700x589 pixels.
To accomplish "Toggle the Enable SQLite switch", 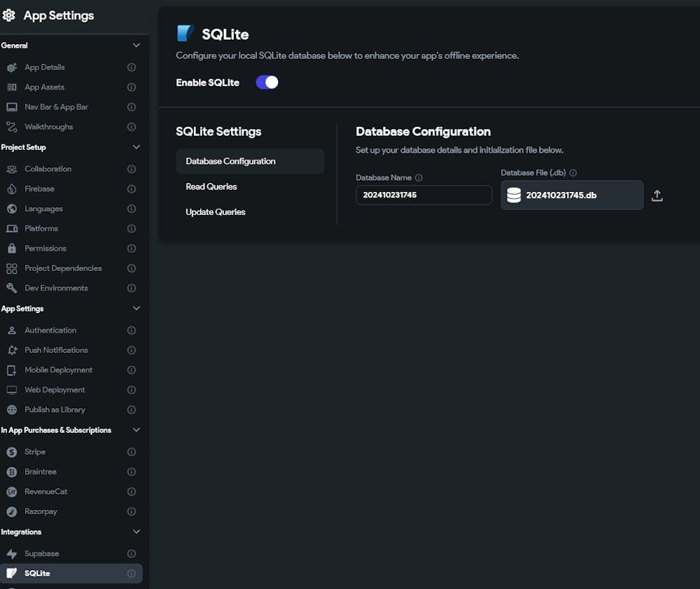I will point(267,83).
